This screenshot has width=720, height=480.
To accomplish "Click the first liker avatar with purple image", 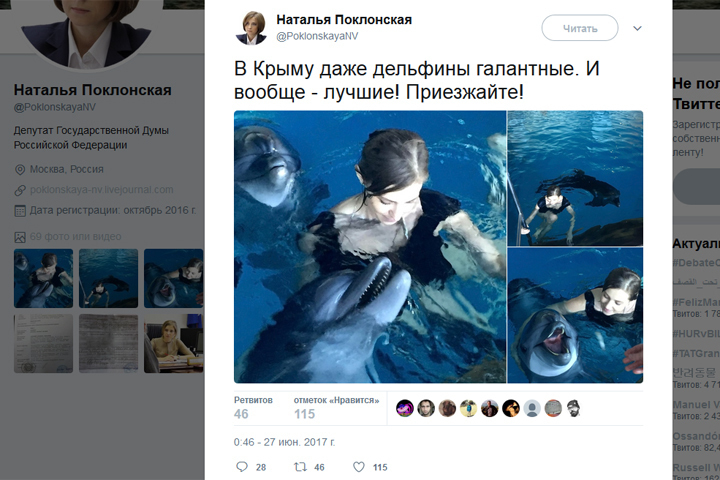I will pos(405,408).
